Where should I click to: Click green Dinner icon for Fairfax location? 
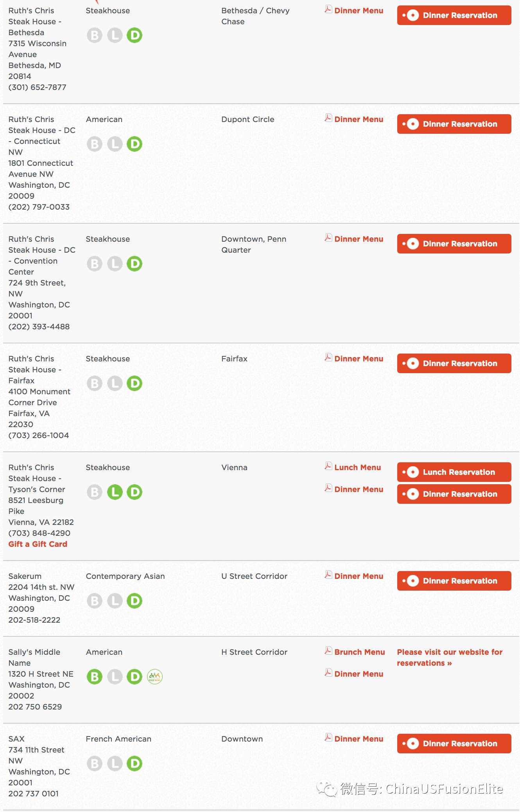[134, 383]
